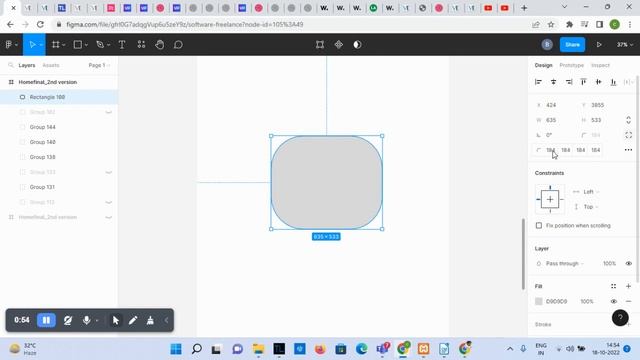Open the Page 1 dropdown
This screenshot has height=360, width=640.
point(99,65)
